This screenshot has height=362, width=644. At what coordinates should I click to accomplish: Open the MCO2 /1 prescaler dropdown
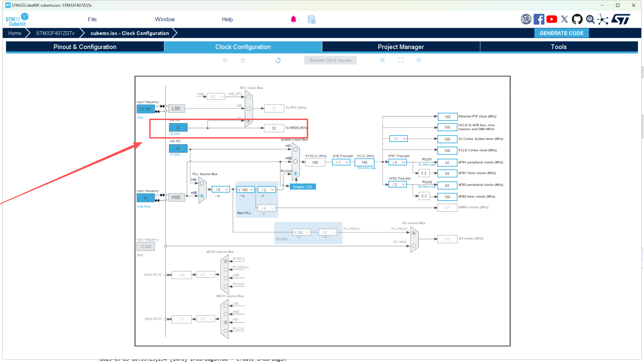coord(206,275)
